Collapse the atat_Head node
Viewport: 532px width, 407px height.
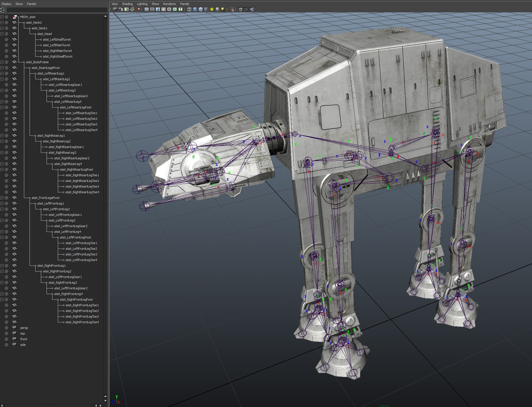[2, 34]
